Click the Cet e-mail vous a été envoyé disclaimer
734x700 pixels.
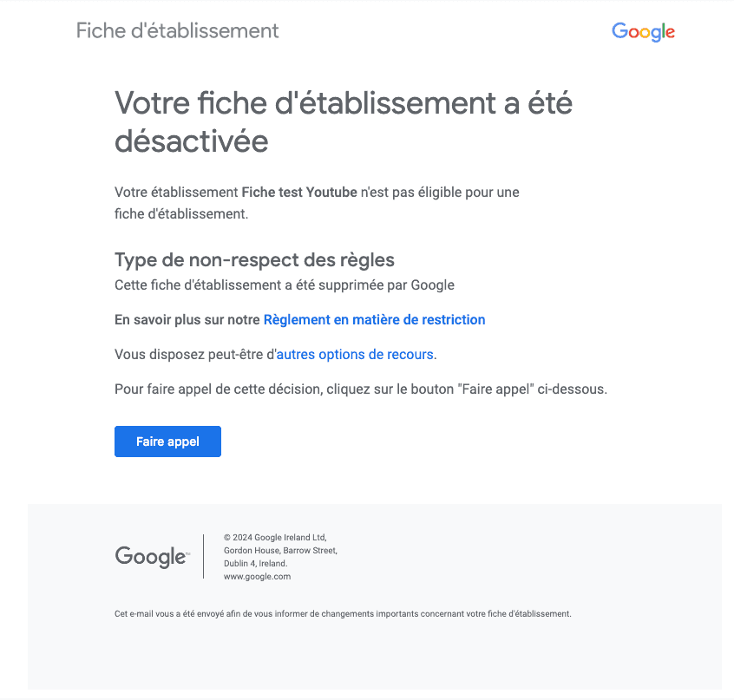[x=343, y=614]
